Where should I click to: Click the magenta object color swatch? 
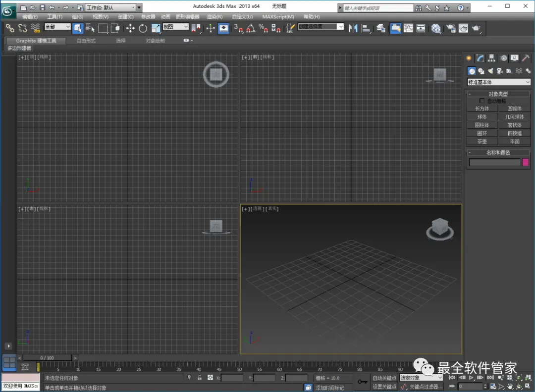(x=525, y=162)
